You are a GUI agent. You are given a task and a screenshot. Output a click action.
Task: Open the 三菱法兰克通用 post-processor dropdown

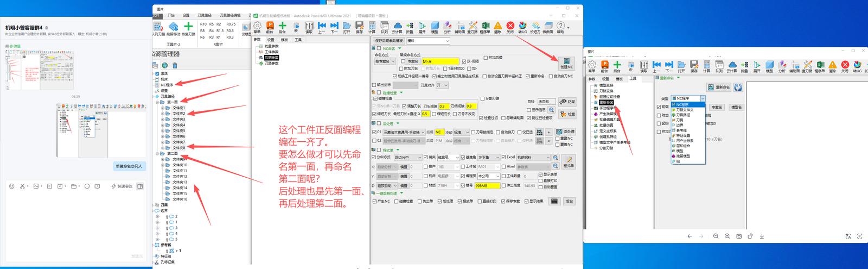pos(404,132)
